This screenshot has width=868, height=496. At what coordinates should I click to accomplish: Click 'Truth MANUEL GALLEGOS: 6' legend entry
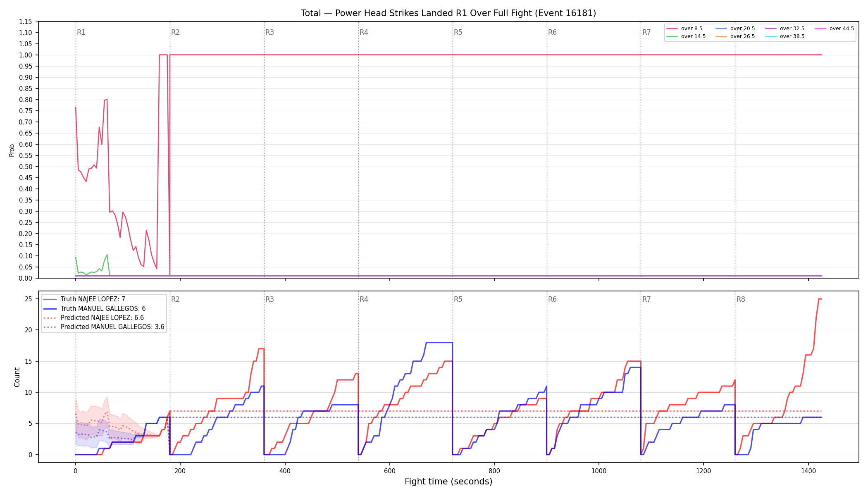click(x=95, y=309)
